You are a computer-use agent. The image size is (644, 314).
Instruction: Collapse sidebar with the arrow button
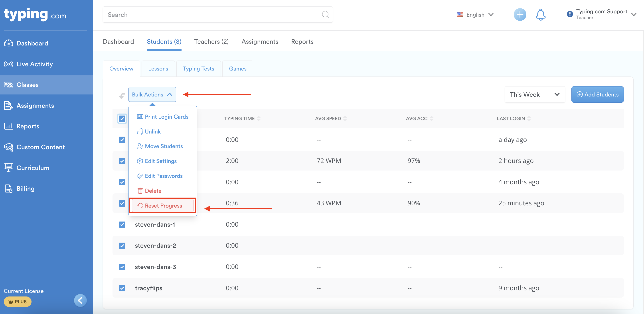coord(80,300)
